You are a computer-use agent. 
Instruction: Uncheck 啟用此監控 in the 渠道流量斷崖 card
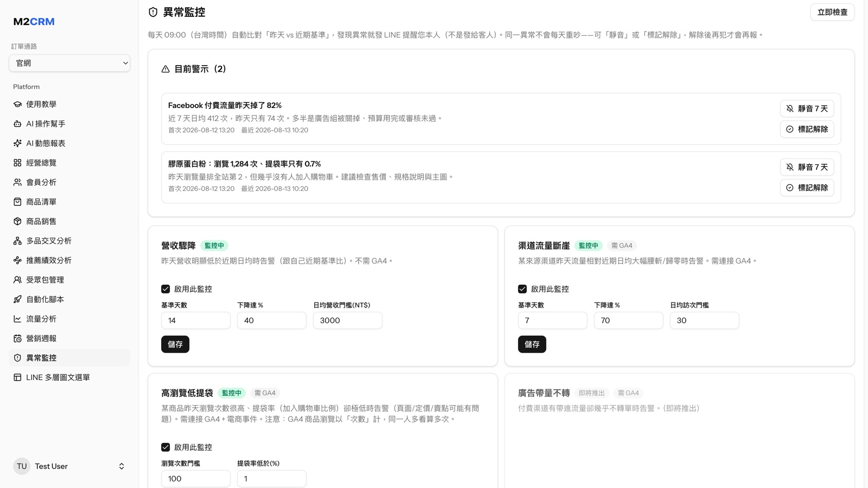(x=522, y=289)
